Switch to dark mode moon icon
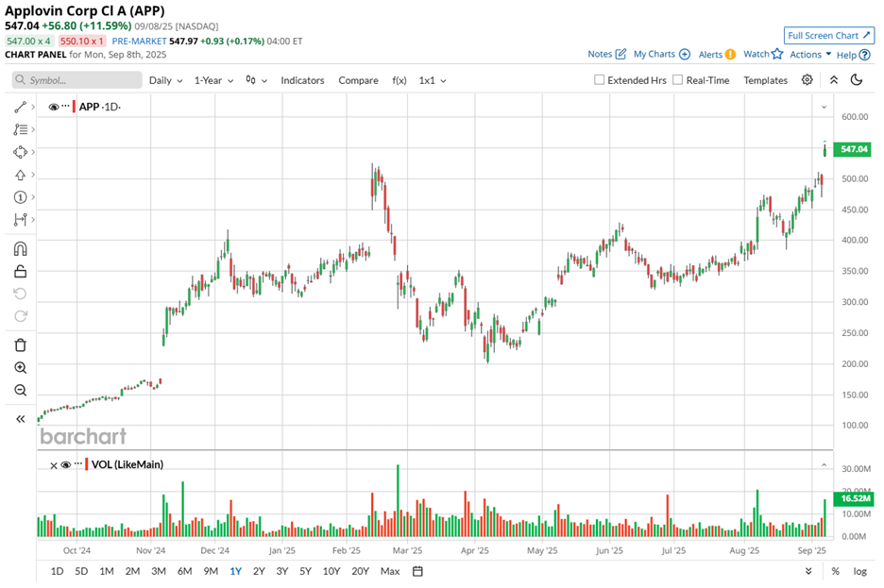The width and height of the screenshot is (884, 588). (857, 80)
